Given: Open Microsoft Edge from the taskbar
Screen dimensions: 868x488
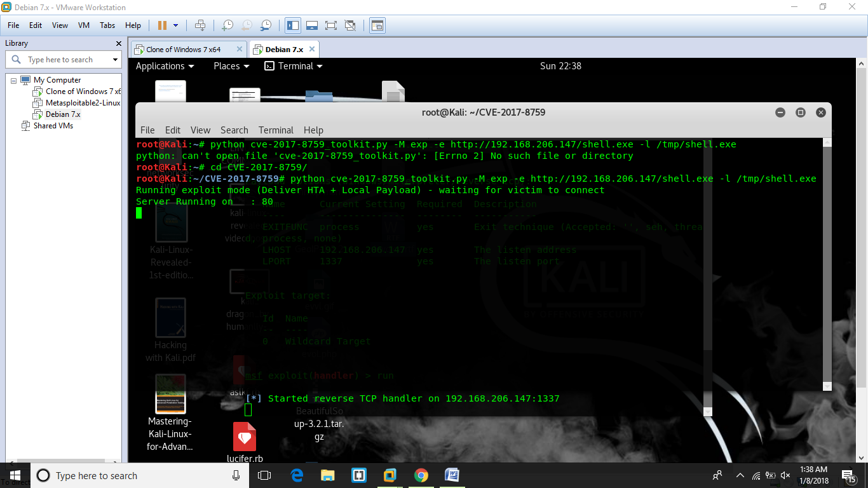Looking at the screenshot, I should [x=297, y=475].
